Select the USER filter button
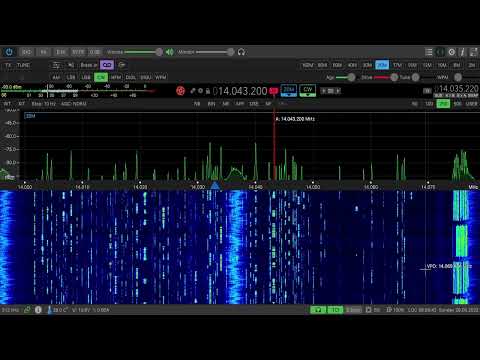This screenshot has width=480, height=360. click(472, 104)
